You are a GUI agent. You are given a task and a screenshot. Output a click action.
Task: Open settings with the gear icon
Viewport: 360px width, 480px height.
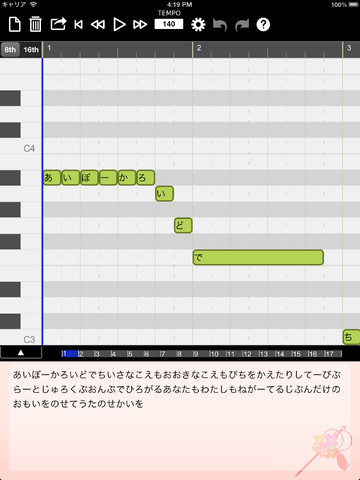pyautogui.click(x=198, y=25)
